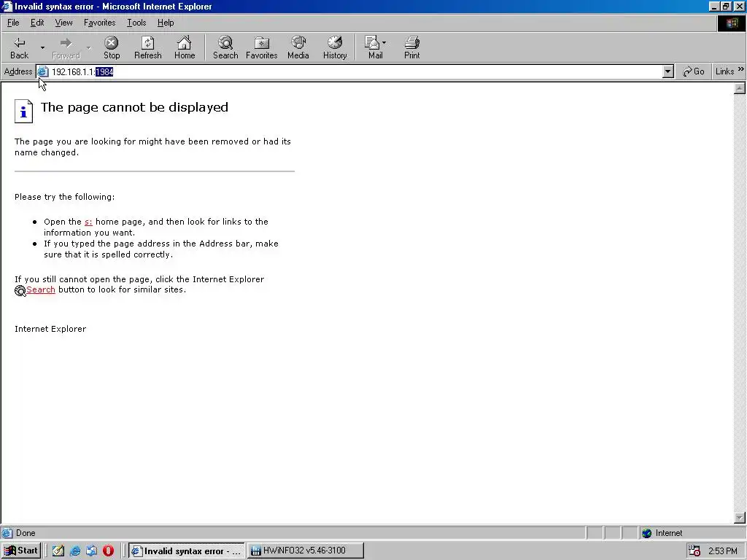Open the Help menu
The height and width of the screenshot is (560, 747).
coord(166,23)
